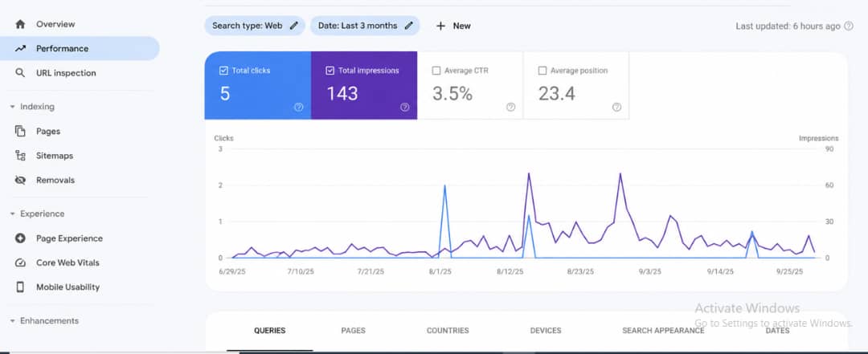Viewport: 868px width, 354px height.
Task: Edit the Date: Last 3 months filter
Action: tap(365, 26)
